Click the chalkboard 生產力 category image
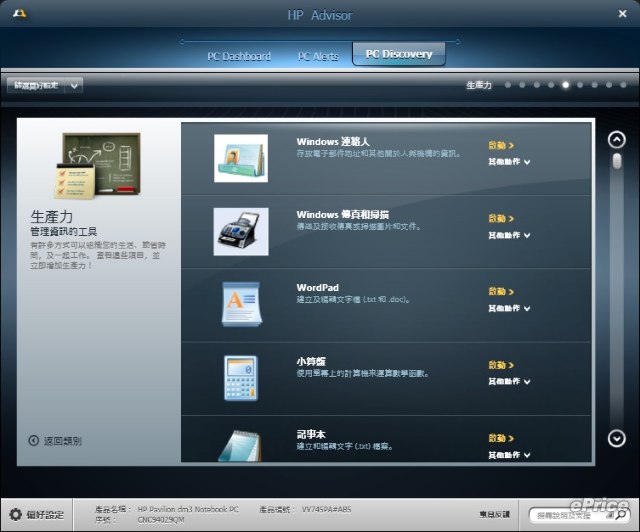 pos(98,165)
